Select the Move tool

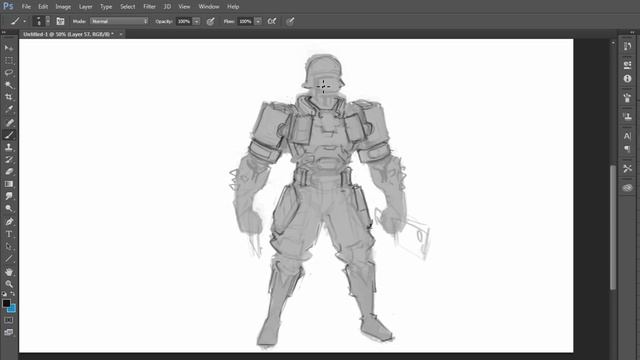pyautogui.click(x=9, y=48)
